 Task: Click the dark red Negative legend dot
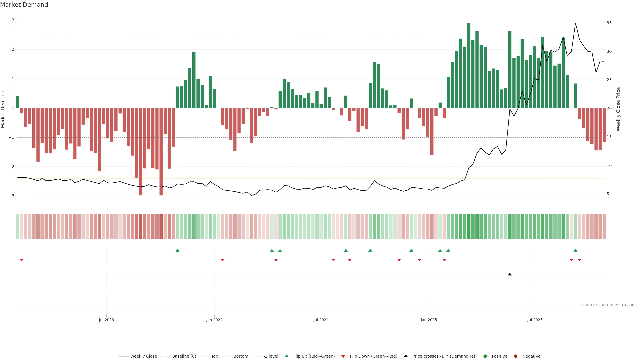516,356
